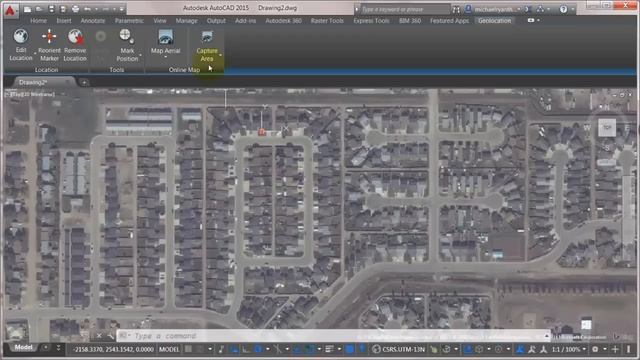Open the Featured Apps ribbon tab
This screenshot has height=360, width=640.
click(x=449, y=20)
